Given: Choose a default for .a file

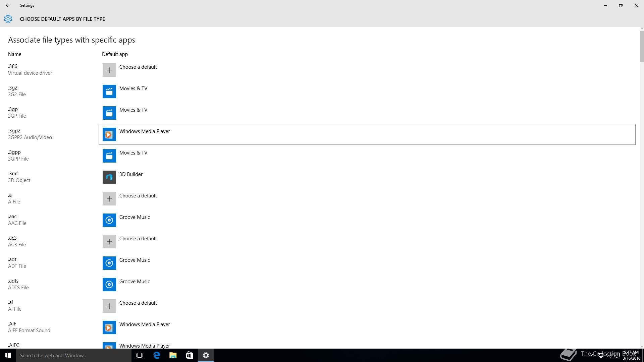Looking at the screenshot, I should 138,196.
